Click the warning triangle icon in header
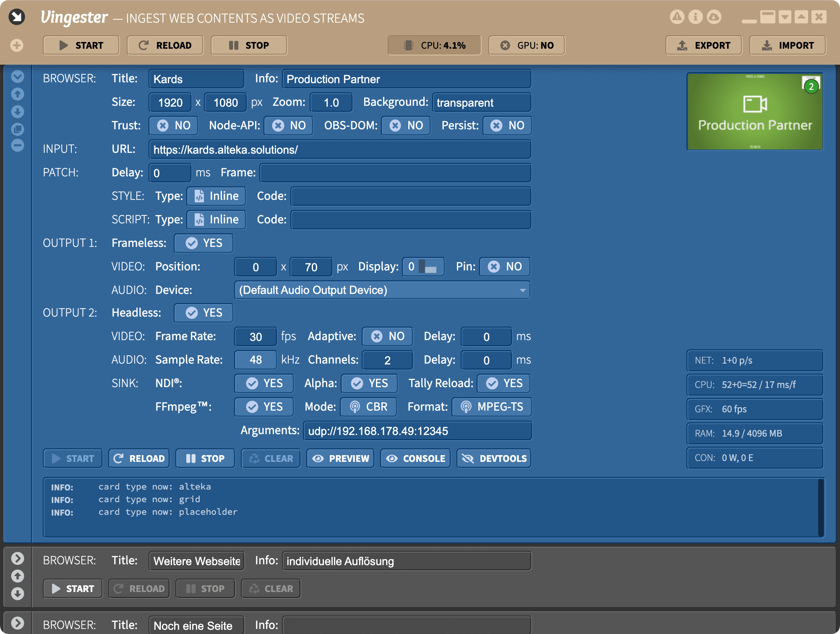This screenshot has width=840, height=634. 677,17
